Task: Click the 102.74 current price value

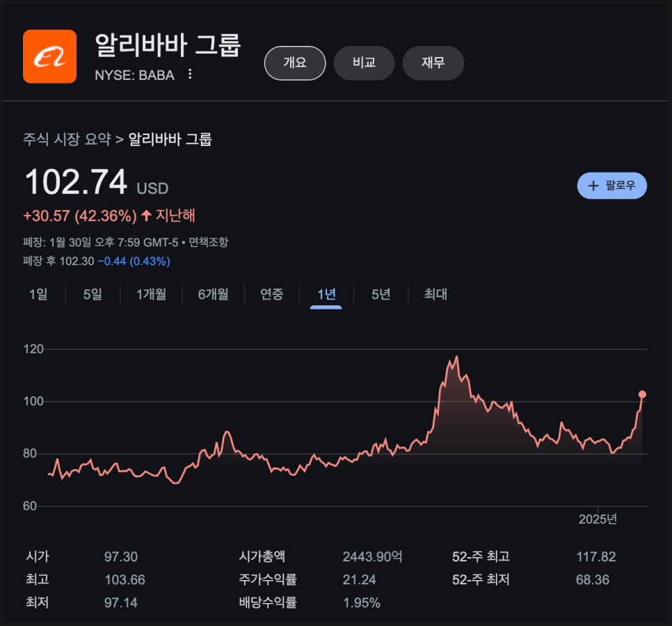Action: tap(77, 182)
